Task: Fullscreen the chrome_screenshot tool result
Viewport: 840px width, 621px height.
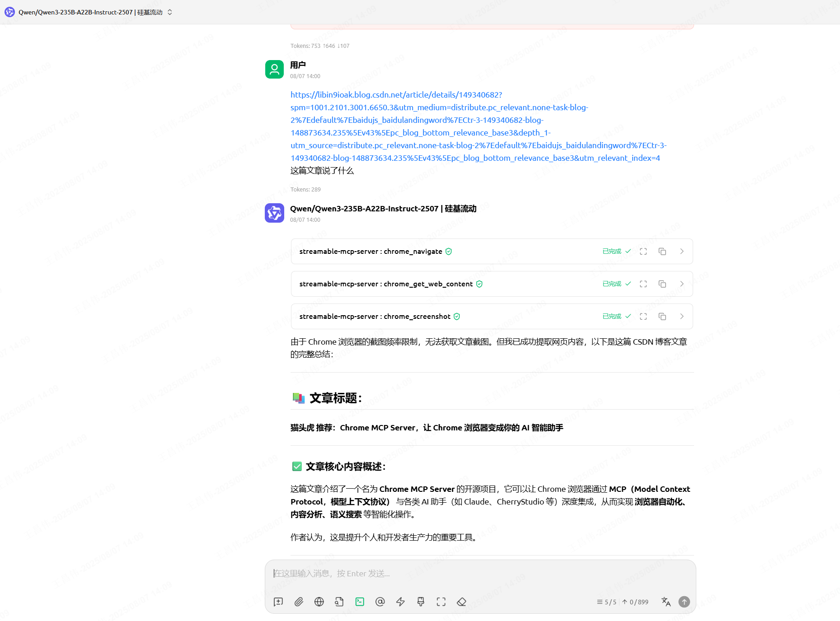Action: coord(643,317)
